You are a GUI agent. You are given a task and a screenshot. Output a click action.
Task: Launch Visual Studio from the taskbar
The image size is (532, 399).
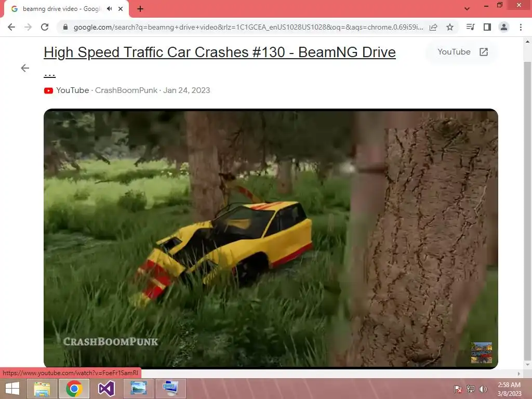(107, 389)
